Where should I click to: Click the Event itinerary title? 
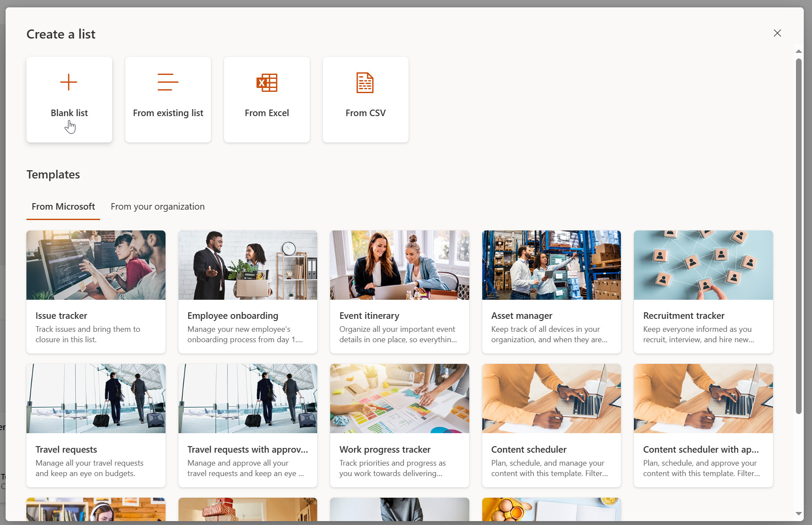click(x=369, y=316)
